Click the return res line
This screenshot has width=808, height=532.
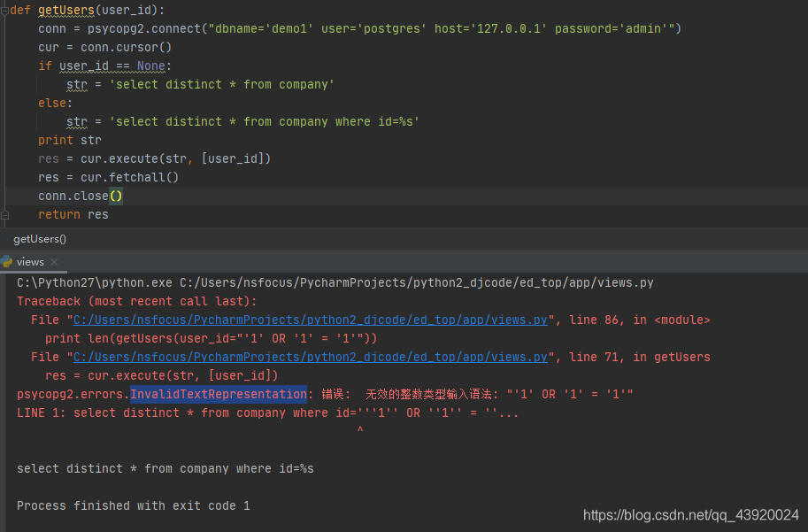point(73,214)
